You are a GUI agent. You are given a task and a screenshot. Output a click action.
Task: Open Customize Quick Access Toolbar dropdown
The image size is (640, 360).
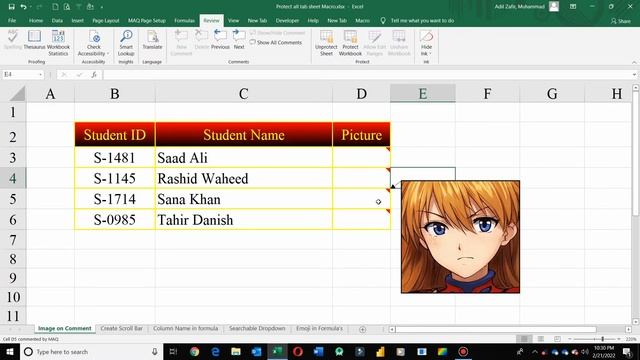(102, 7)
